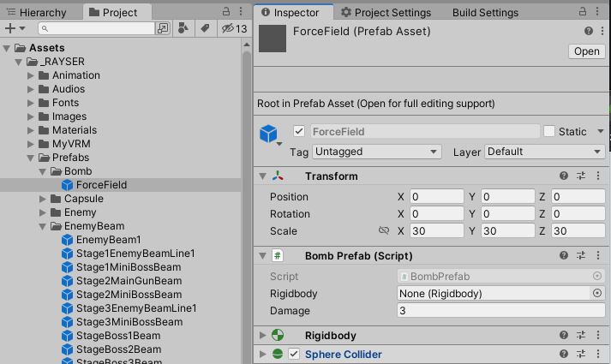Open Sphere Collider presets
Screen dimensions: 611x364
[x=581, y=354]
